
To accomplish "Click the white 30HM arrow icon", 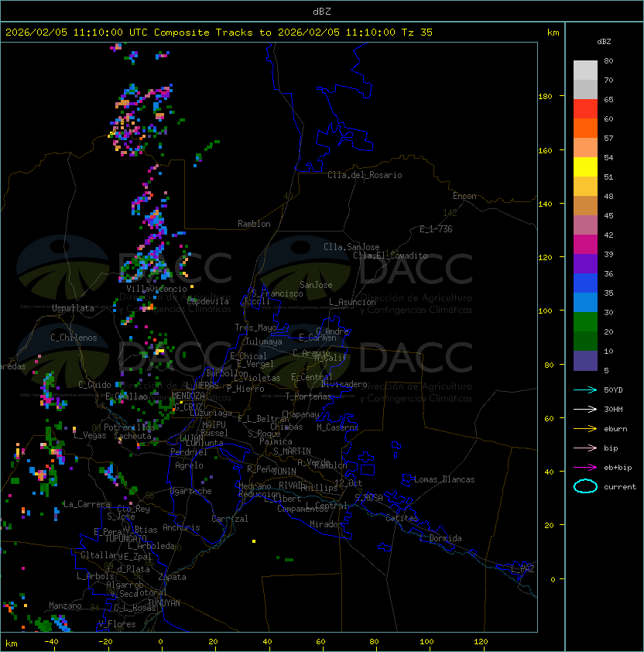I will pyautogui.click(x=585, y=409).
